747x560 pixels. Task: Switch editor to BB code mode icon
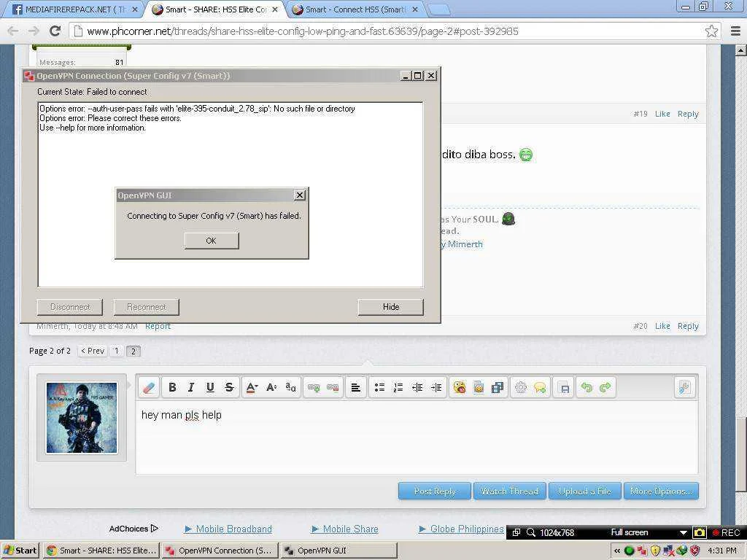pos(684,388)
